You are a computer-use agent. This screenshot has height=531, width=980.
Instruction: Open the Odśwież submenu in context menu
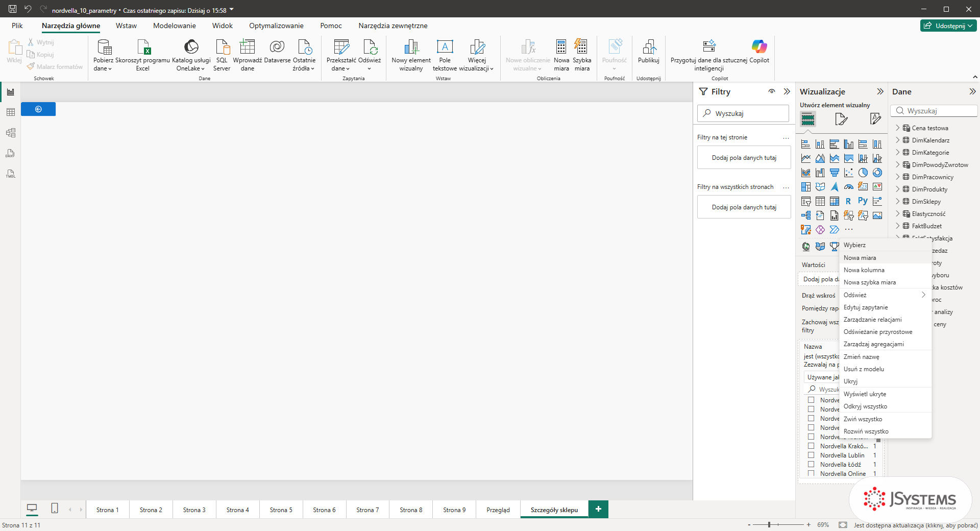885,295
